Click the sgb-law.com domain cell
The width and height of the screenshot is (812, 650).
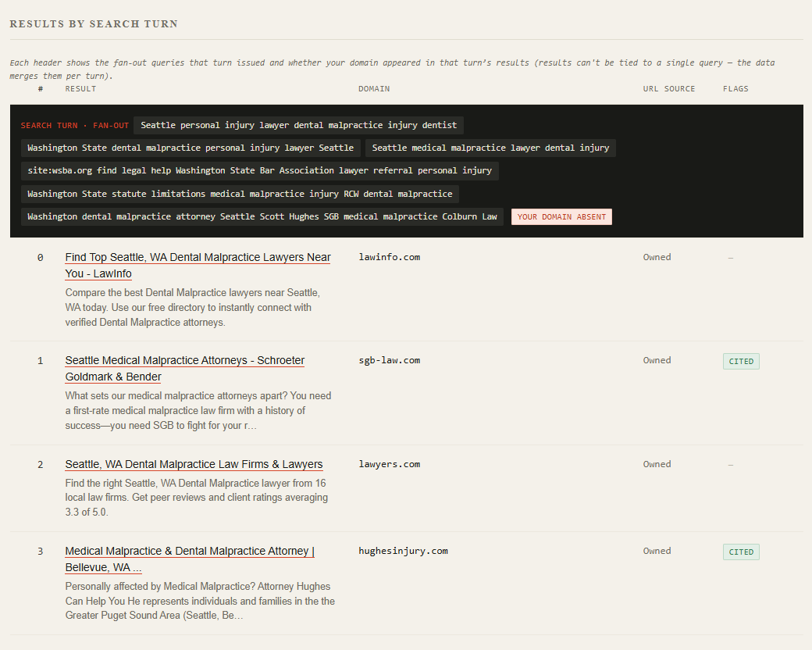[x=390, y=360]
